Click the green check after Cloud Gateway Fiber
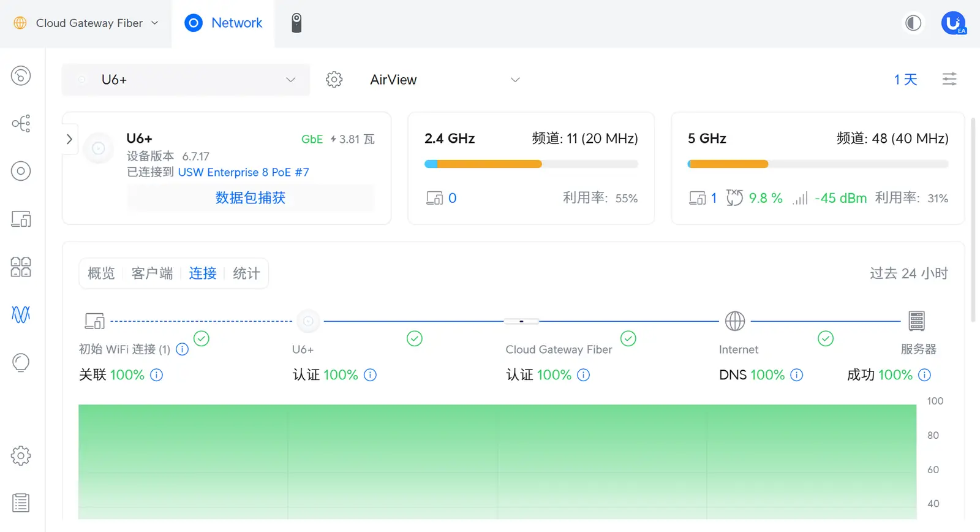This screenshot has height=532, width=980. click(628, 338)
